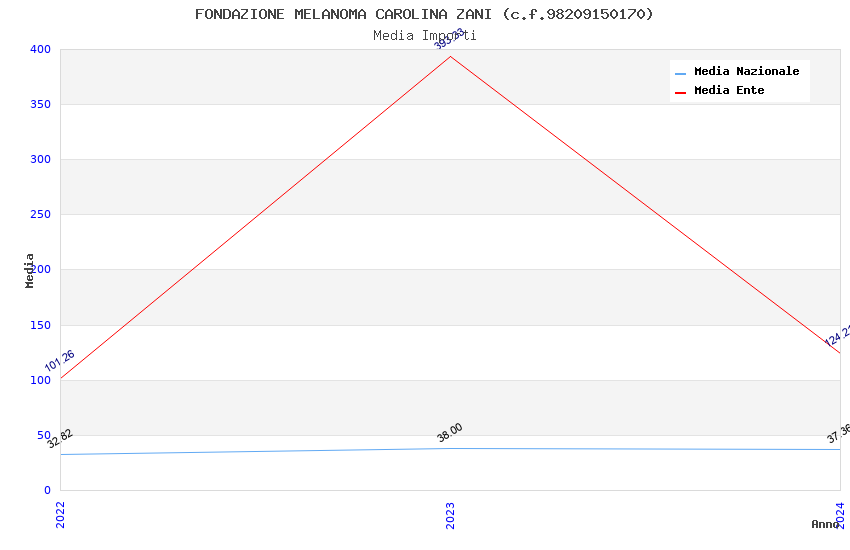Image resolution: width=850 pixels, height=550 pixels.
Task: Click the y-axis value 350
Action: pyautogui.click(x=40, y=104)
